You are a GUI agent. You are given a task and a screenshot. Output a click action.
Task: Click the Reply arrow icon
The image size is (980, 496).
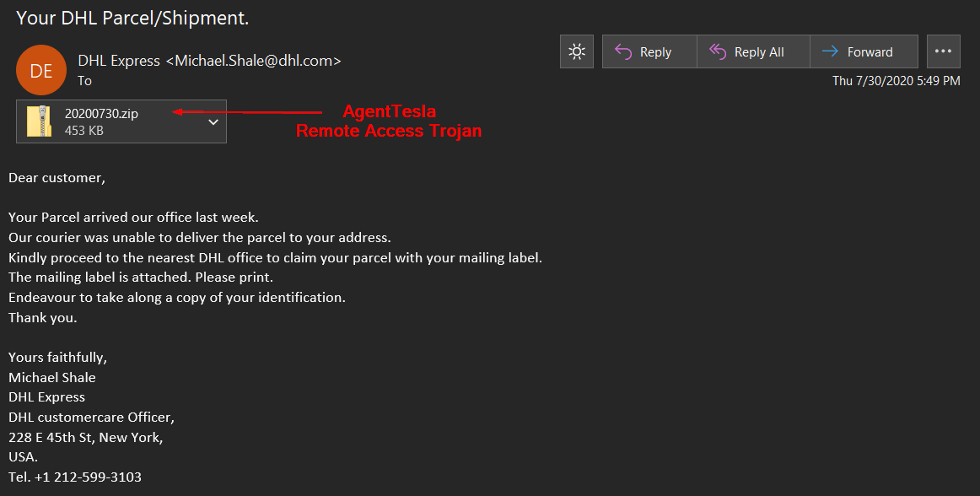pos(623,52)
